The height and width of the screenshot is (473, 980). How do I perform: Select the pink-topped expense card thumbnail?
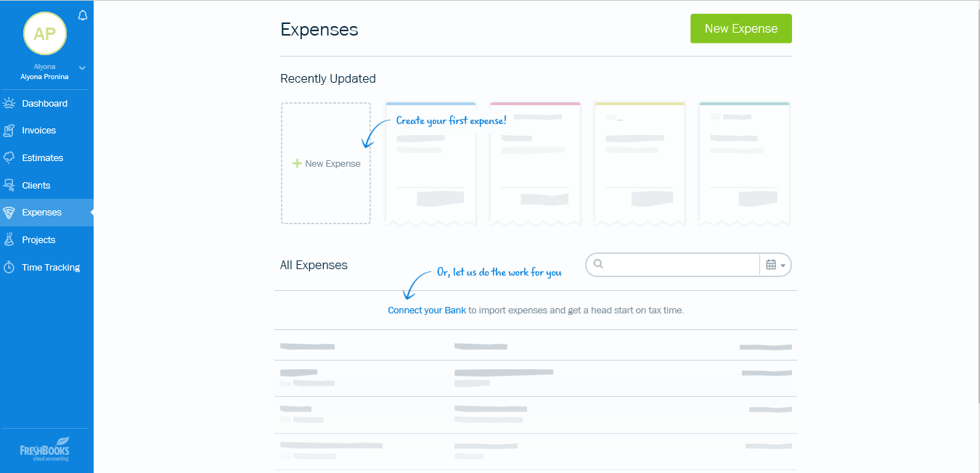pyautogui.click(x=535, y=163)
